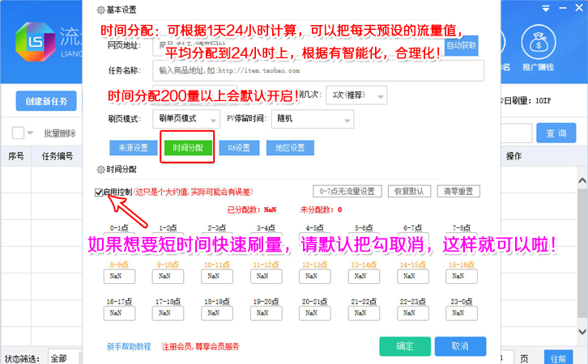Click the 17-18点 value field
The height and width of the screenshot is (364, 588).
(168, 313)
